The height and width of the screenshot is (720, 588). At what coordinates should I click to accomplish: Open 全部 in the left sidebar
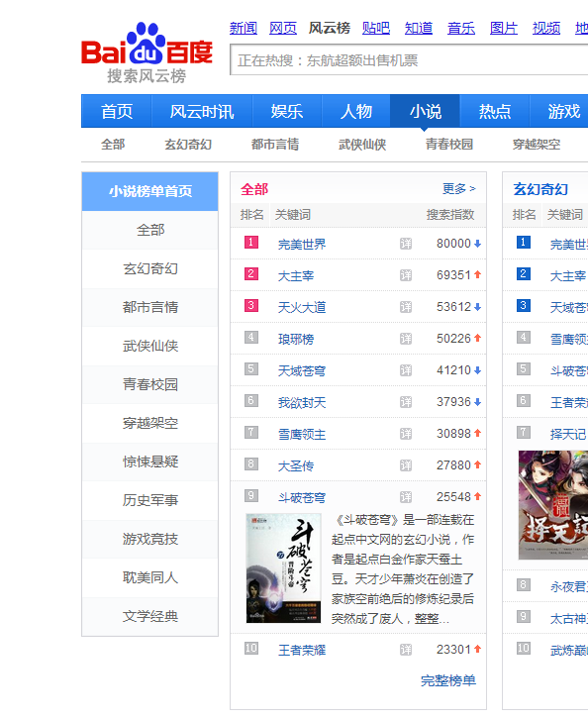pyautogui.click(x=150, y=230)
